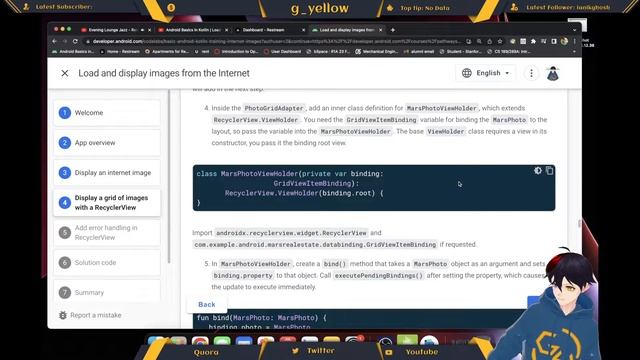Close the Dashboard - Restream tab
This screenshot has height=360, width=640.
click(303, 30)
